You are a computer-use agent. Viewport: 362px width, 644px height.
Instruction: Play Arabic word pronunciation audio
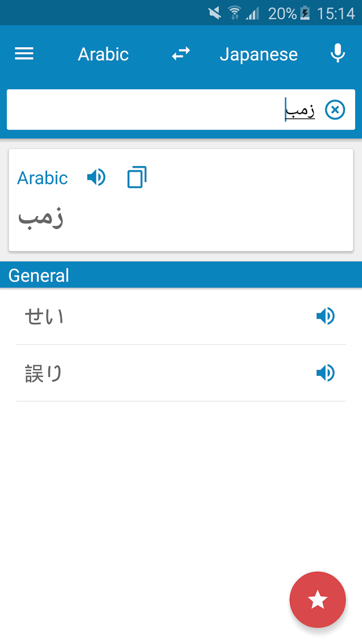pyautogui.click(x=96, y=178)
